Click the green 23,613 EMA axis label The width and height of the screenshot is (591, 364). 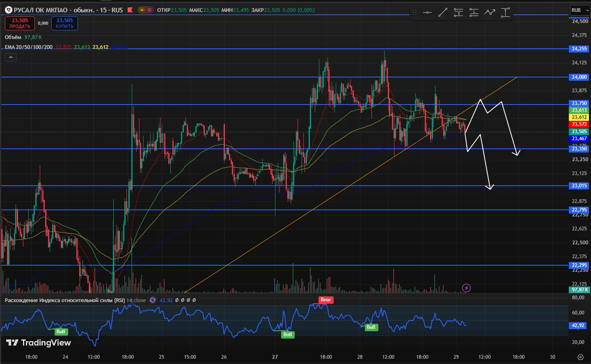click(580, 110)
